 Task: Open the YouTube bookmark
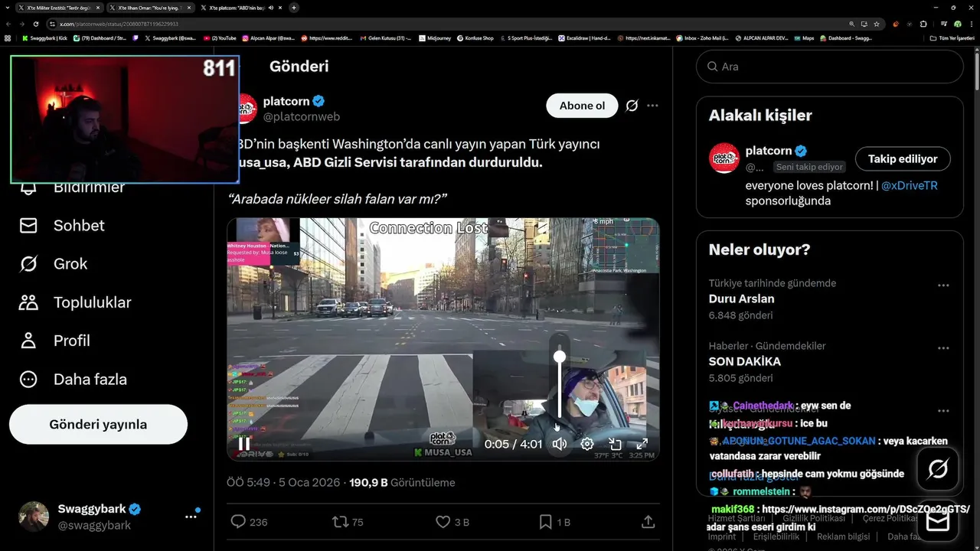pos(220,37)
